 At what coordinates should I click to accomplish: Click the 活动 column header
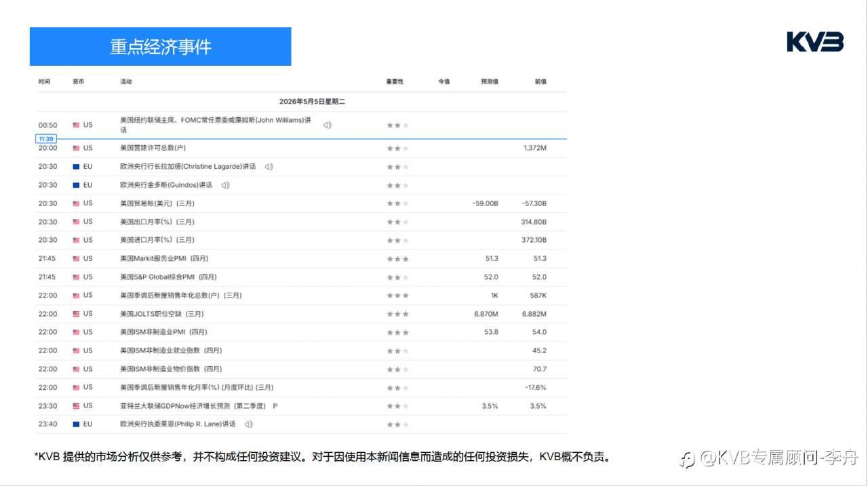126,81
